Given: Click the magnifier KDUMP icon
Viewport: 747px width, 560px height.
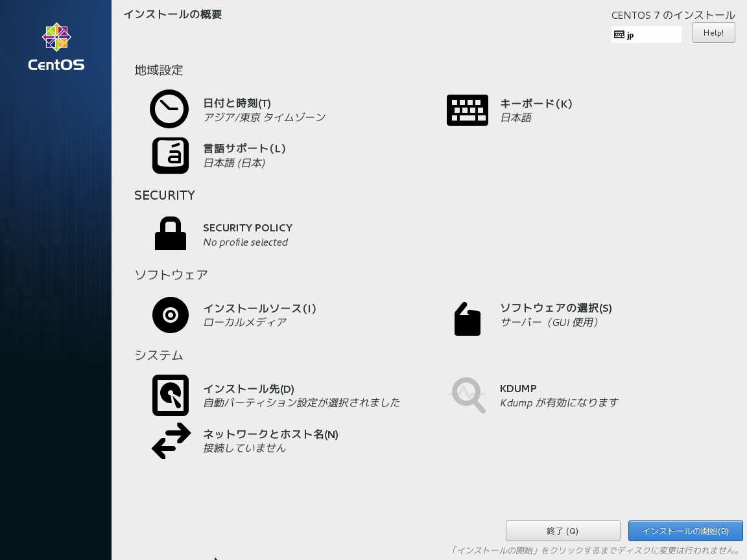Looking at the screenshot, I should [468, 395].
